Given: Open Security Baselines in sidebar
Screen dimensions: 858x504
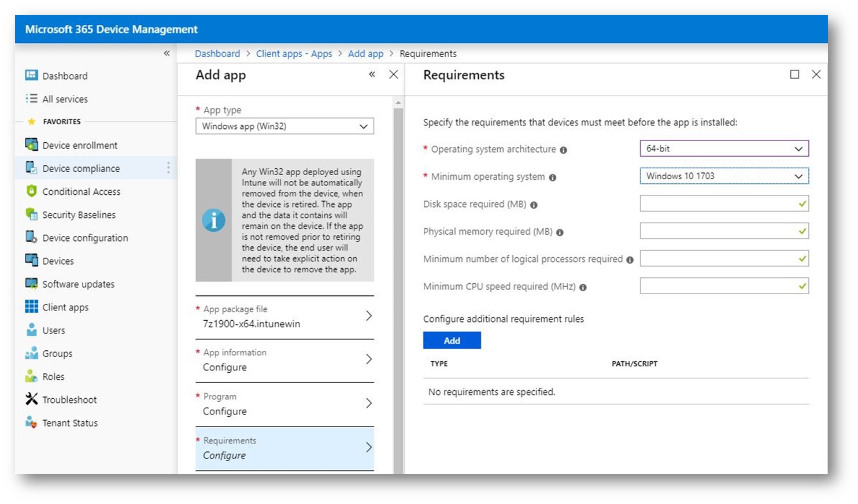Looking at the screenshot, I should [x=79, y=214].
